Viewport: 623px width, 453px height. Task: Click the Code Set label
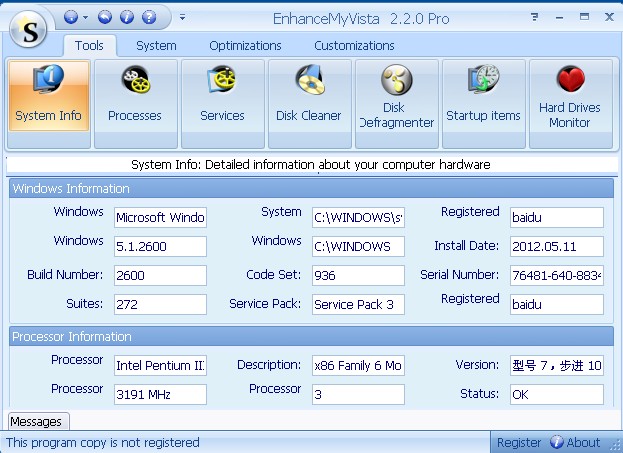pyautogui.click(x=273, y=275)
